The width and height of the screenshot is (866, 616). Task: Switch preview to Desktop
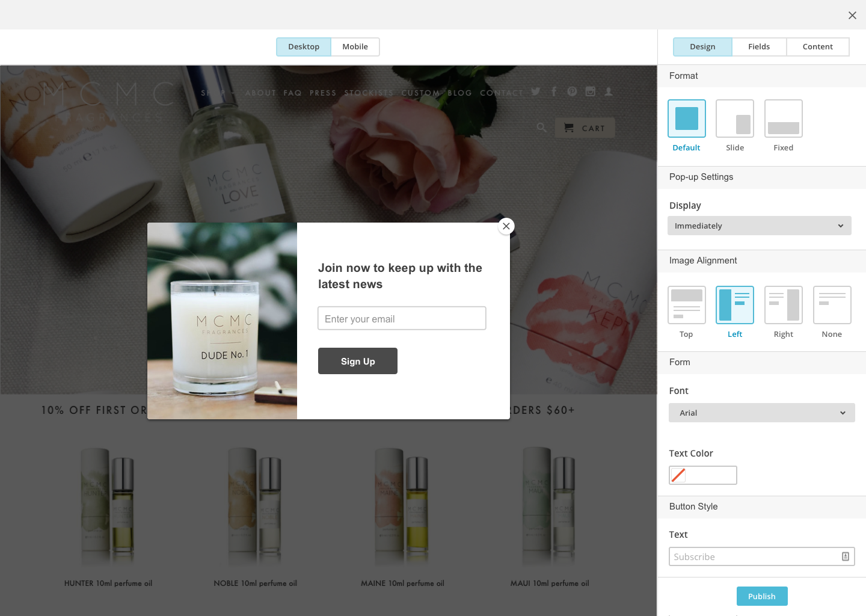[304, 47]
